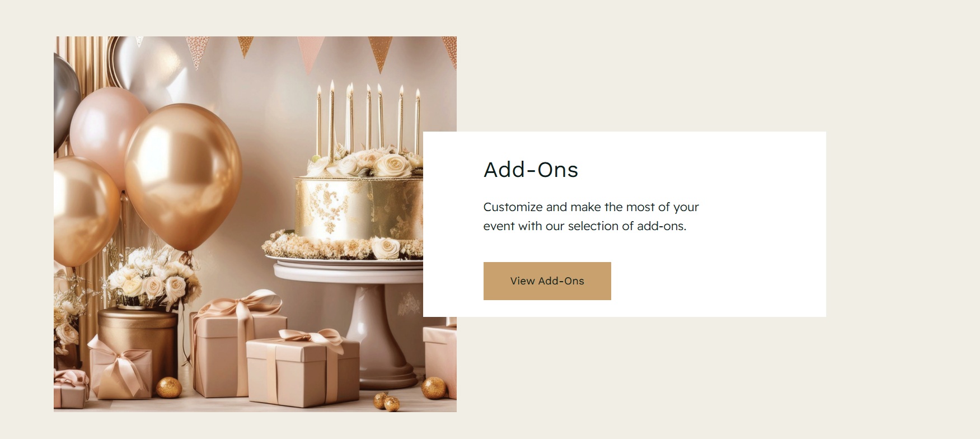The image size is (980, 439).
Task: Click the 'event with our selection' text line
Action: (x=585, y=226)
